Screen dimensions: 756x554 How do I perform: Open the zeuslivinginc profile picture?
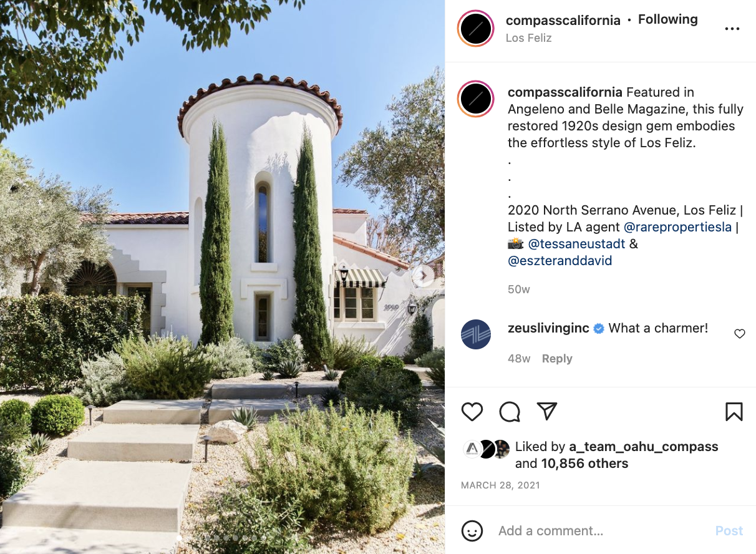[476, 334]
